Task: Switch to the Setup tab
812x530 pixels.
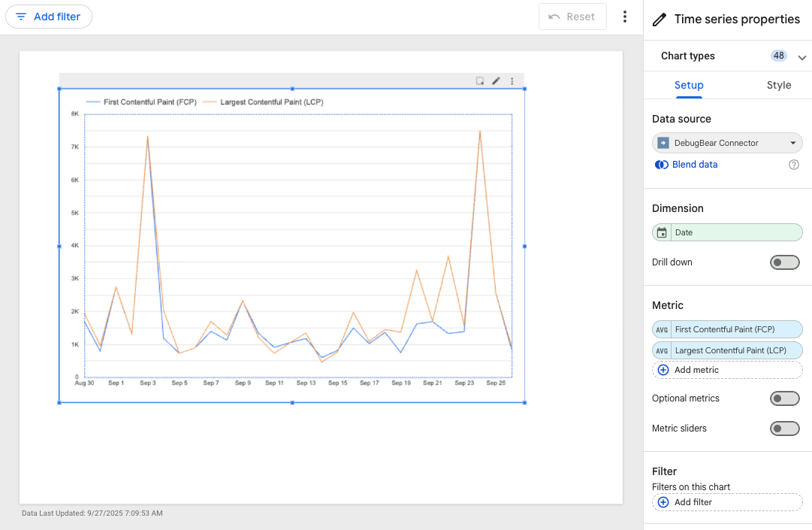Action: tap(688, 85)
